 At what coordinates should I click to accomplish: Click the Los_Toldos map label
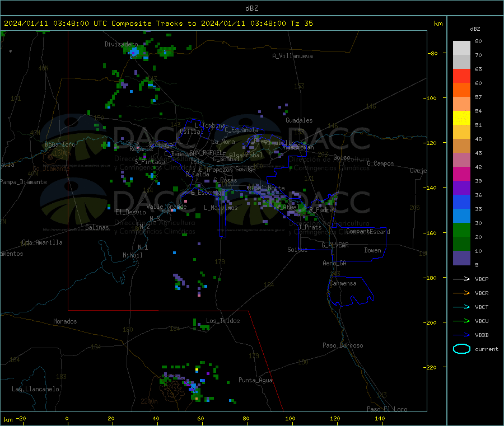pos(223,321)
